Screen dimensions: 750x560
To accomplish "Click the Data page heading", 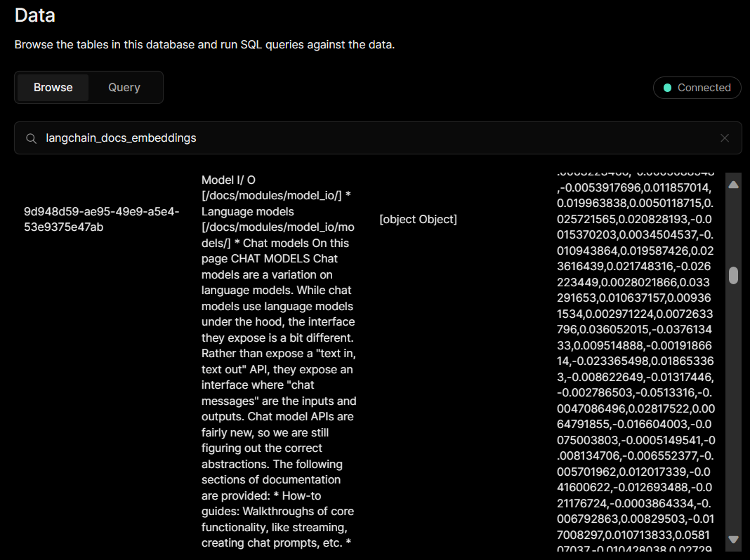I will click(x=35, y=15).
